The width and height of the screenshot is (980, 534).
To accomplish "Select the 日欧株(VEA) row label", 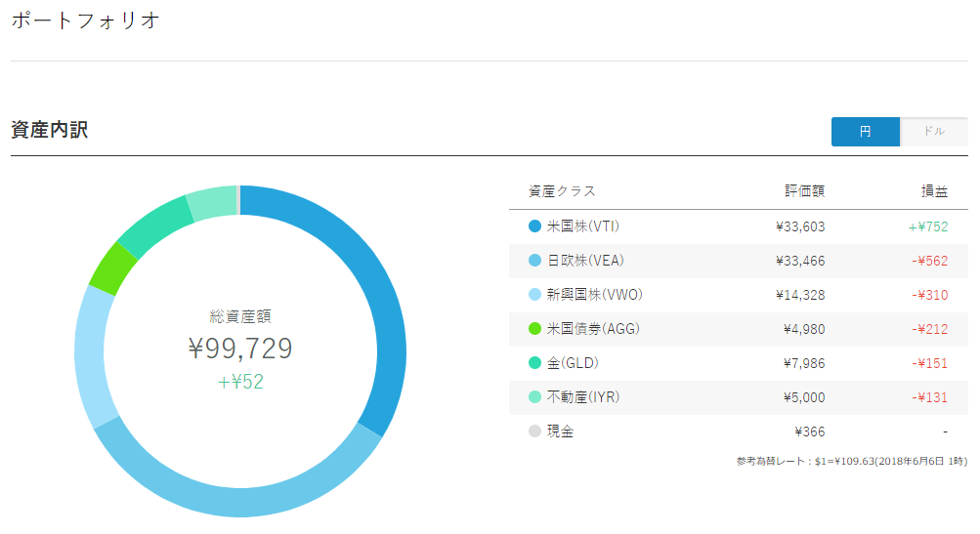I will 585,261.
